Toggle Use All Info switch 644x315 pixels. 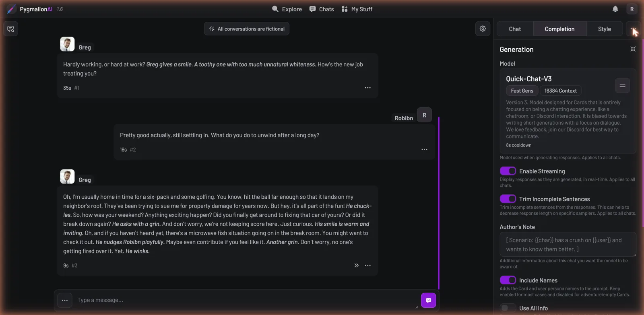[508, 308]
